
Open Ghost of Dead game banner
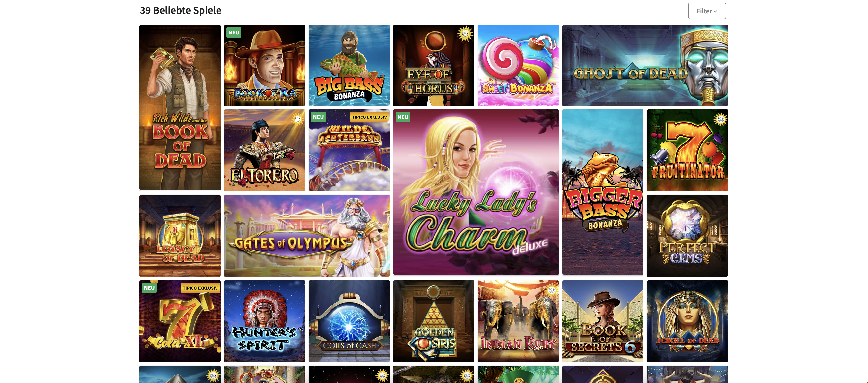645,66
